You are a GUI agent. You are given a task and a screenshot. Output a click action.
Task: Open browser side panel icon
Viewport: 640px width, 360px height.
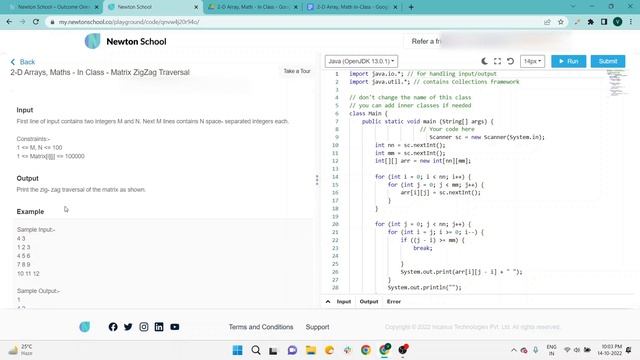coord(604,22)
